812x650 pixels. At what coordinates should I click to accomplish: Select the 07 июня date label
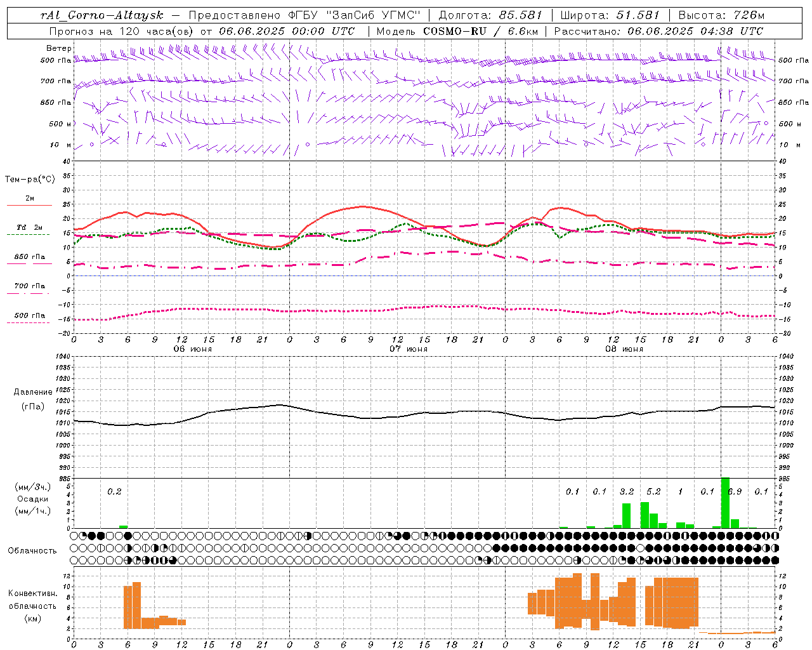[x=409, y=349]
